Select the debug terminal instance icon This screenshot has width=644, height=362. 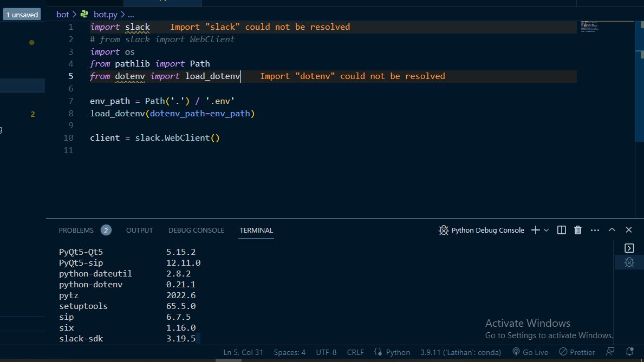(x=629, y=262)
